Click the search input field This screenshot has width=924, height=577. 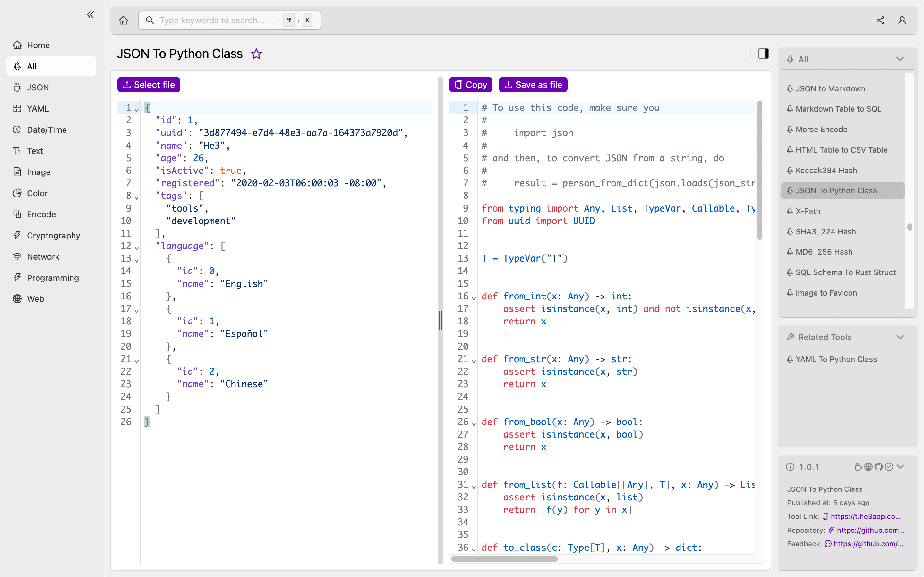click(x=228, y=20)
